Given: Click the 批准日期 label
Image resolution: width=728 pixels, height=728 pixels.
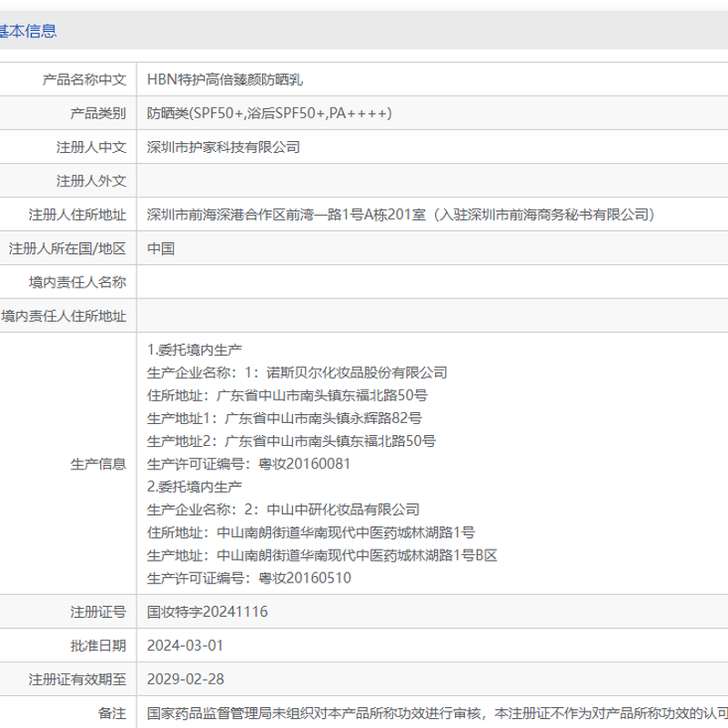Looking at the screenshot, I should 98,646.
